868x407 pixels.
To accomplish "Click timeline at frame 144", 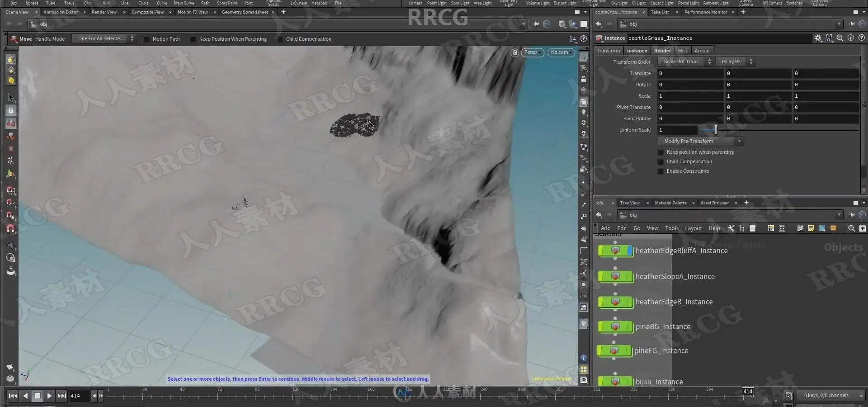I will (x=333, y=396).
